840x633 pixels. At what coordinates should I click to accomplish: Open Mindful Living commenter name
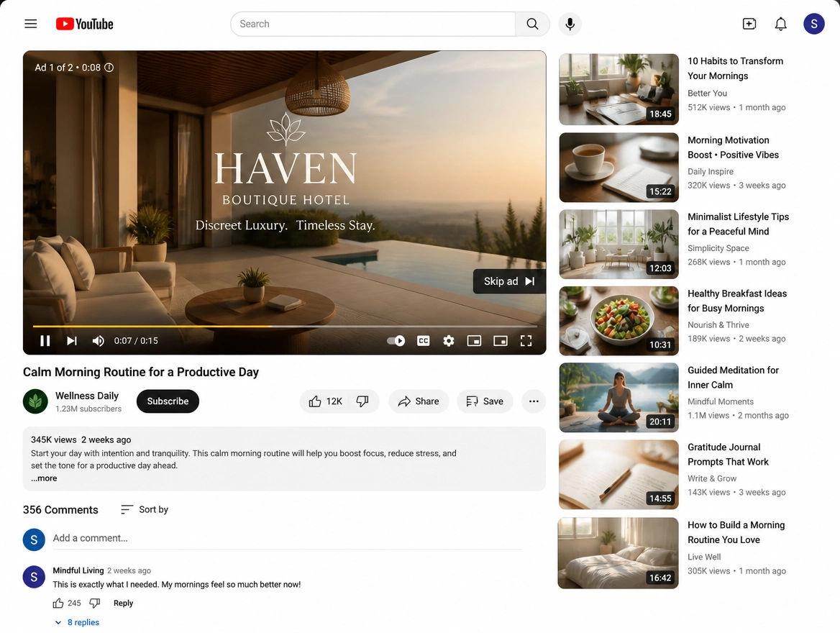(78, 570)
